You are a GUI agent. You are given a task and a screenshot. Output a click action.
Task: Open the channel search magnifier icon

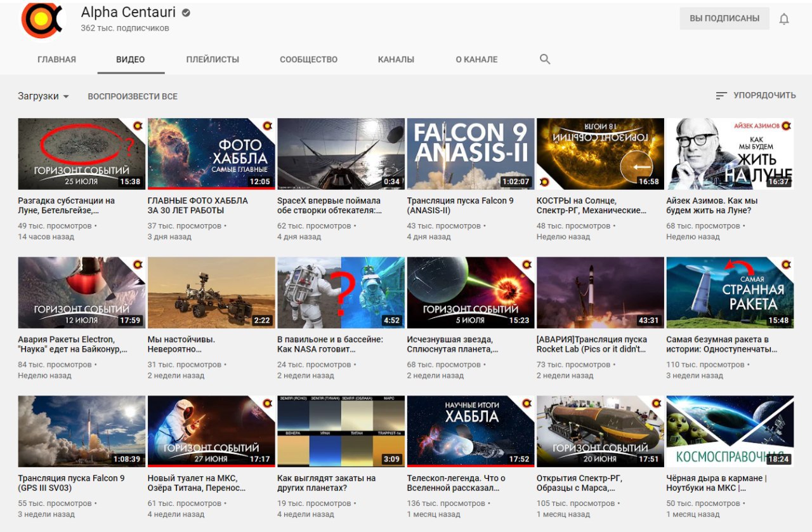[x=545, y=59]
